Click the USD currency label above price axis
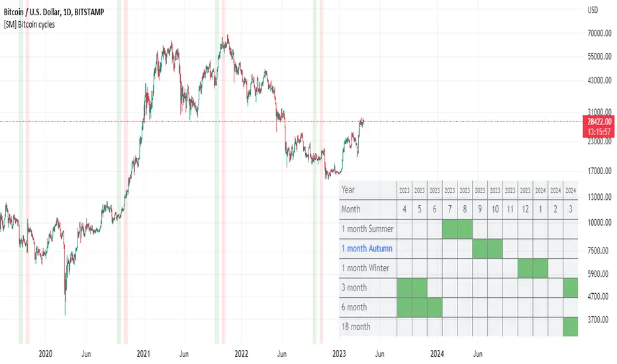Viewport: 617px width, 364px height. point(593,11)
